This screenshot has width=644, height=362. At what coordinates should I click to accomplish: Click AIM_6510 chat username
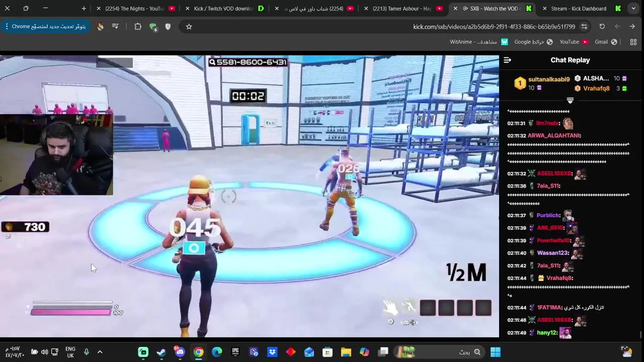click(x=550, y=228)
